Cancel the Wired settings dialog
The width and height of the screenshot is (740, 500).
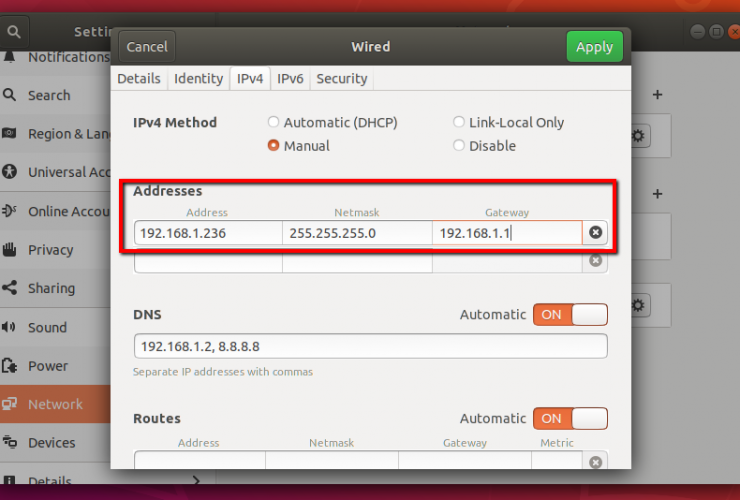147,47
